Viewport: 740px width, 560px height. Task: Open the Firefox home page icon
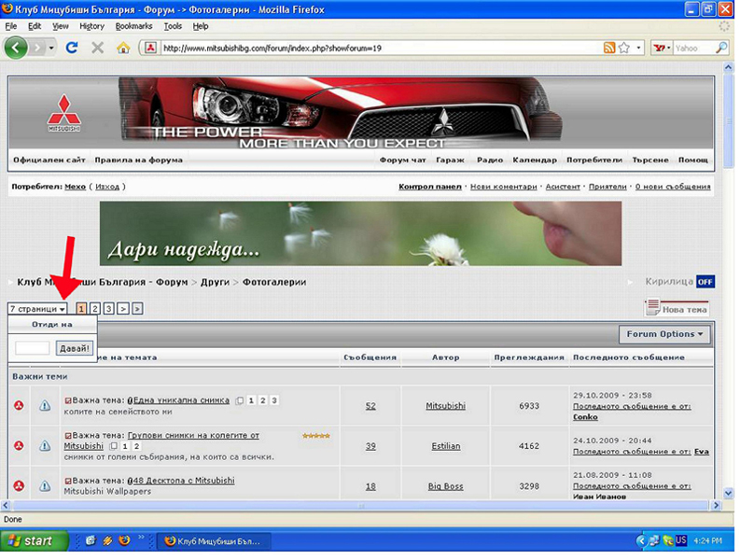(123, 48)
